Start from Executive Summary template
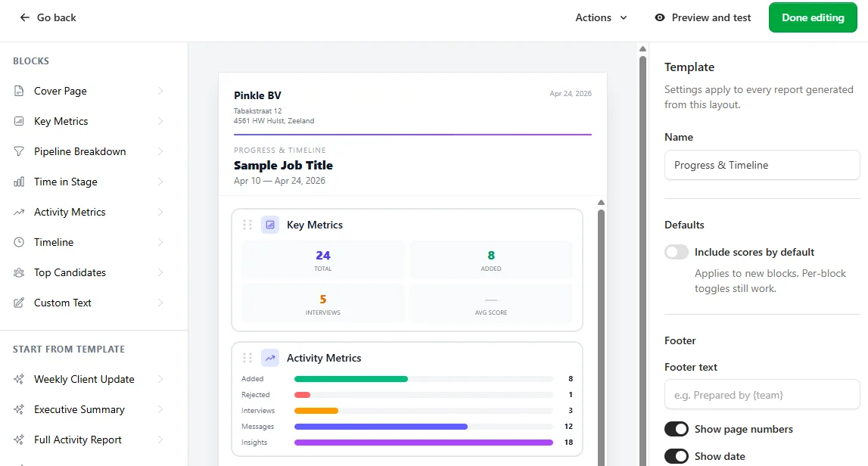This screenshot has width=868, height=466. pyautogui.click(x=79, y=409)
